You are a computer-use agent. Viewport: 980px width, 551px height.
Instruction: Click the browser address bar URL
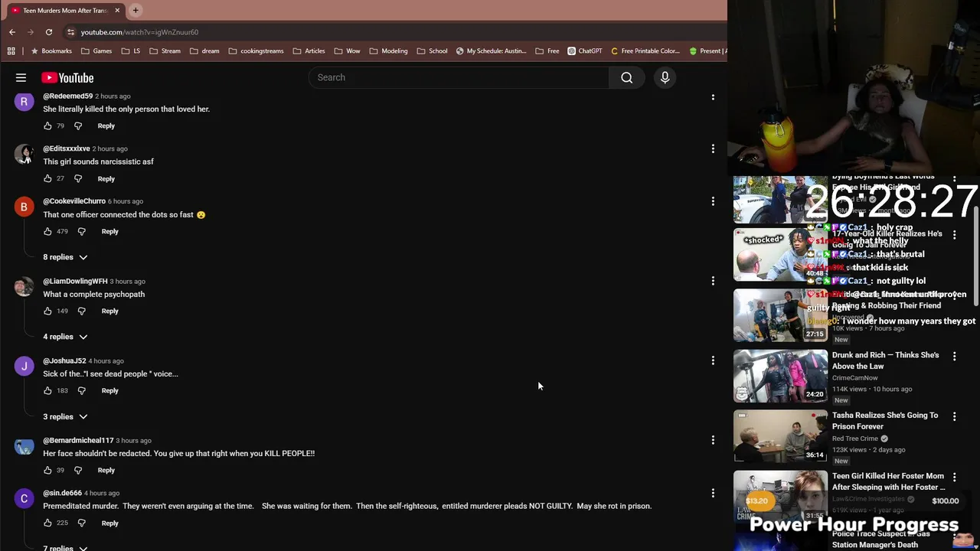click(x=139, y=32)
